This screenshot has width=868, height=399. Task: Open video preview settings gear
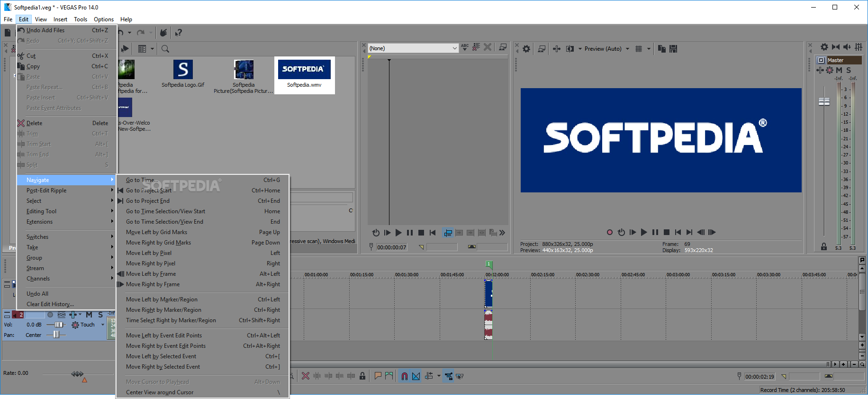pos(526,49)
